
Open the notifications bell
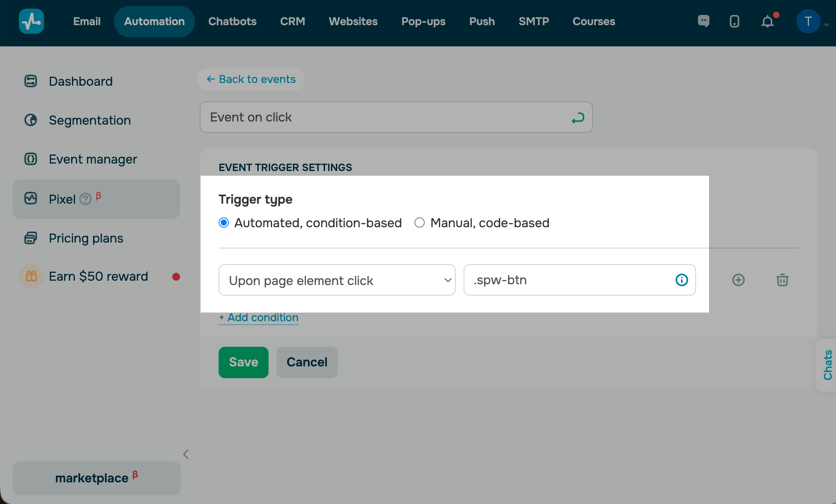point(767,21)
